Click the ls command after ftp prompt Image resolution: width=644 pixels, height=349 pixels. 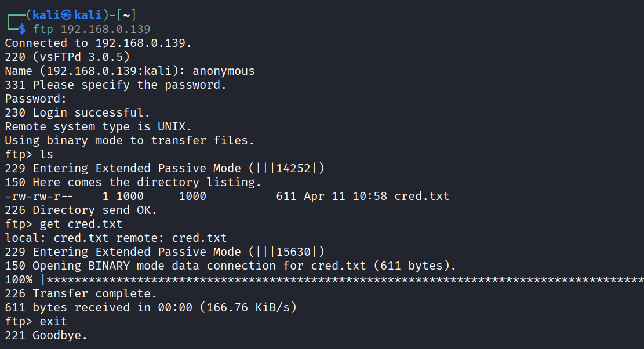coord(46,154)
